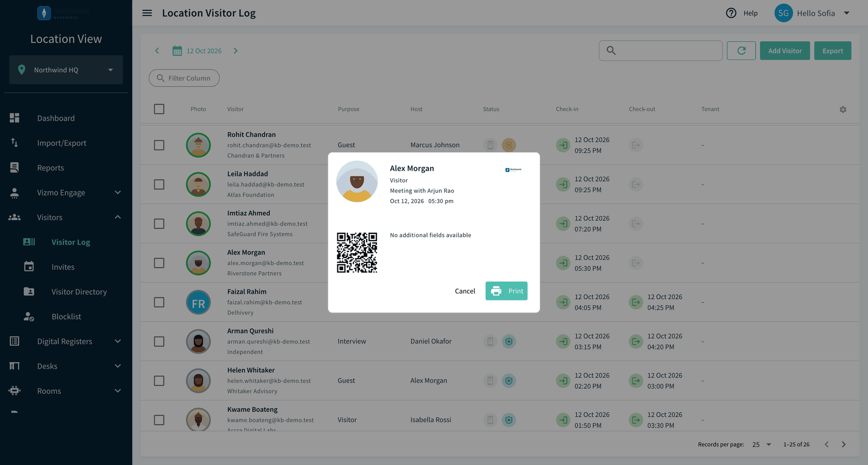Check the Faizal Rahim row checkbox
This screenshot has width=868, height=465.
pyautogui.click(x=159, y=302)
